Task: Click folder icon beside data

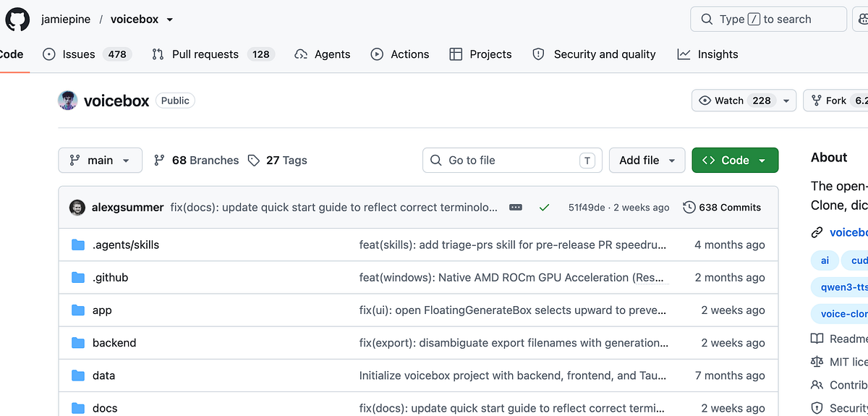Action: tap(78, 375)
